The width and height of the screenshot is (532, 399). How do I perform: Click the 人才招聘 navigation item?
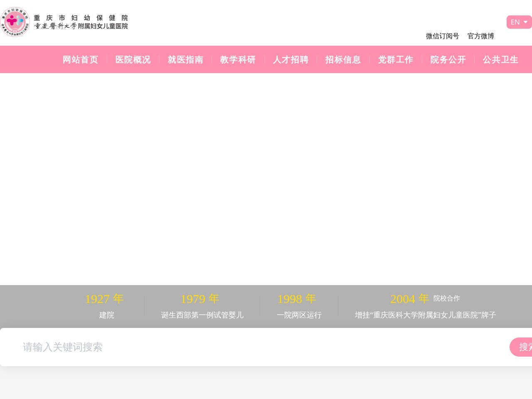pos(291,60)
